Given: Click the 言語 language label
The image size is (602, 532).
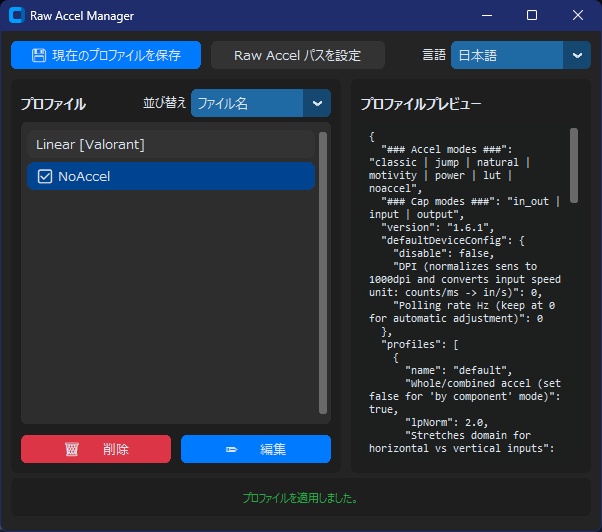Looking at the screenshot, I should click(x=434, y=55).
